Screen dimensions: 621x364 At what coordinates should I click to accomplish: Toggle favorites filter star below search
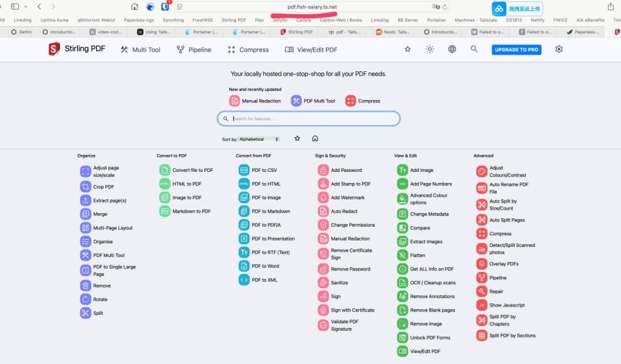click(x=297, y=139)
